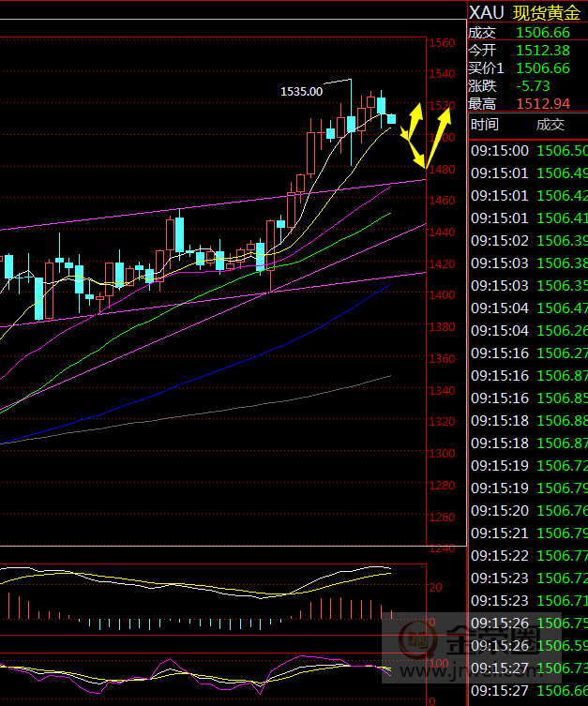Image resolution: width=588 pixels, height=706 pixels.
Task: Select the 09:15:21 tick row
Action: click(529, 533)
